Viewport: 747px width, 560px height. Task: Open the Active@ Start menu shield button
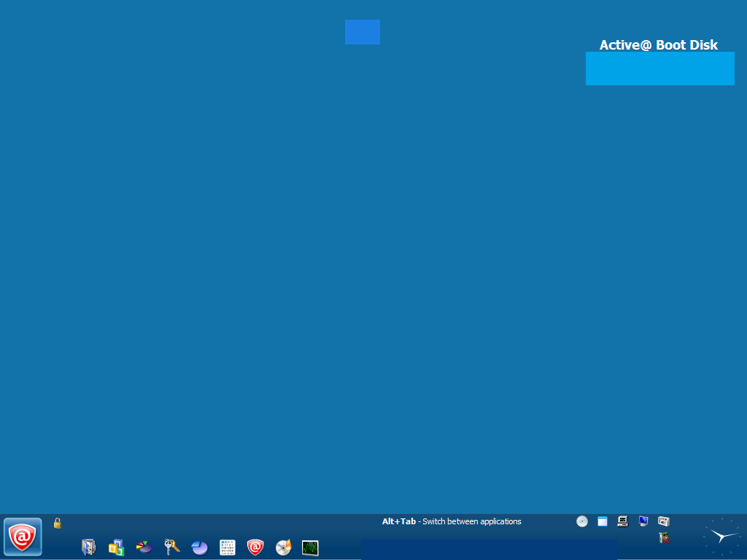click(x=23, y=537)
